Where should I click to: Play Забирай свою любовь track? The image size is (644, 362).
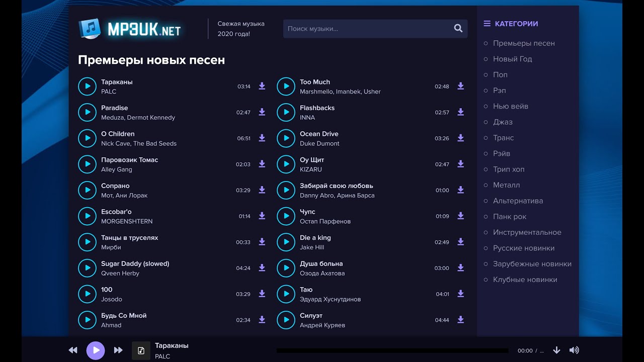tap(286, 190)
